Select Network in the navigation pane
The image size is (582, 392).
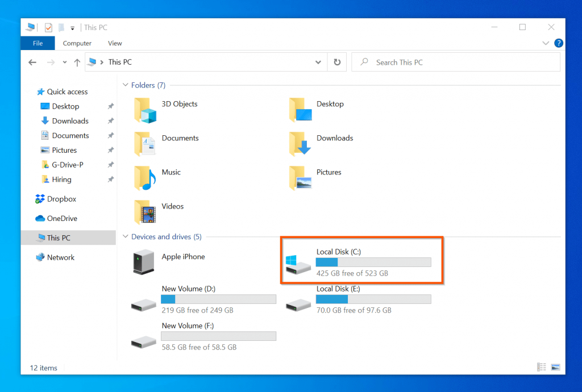(60, 257)
